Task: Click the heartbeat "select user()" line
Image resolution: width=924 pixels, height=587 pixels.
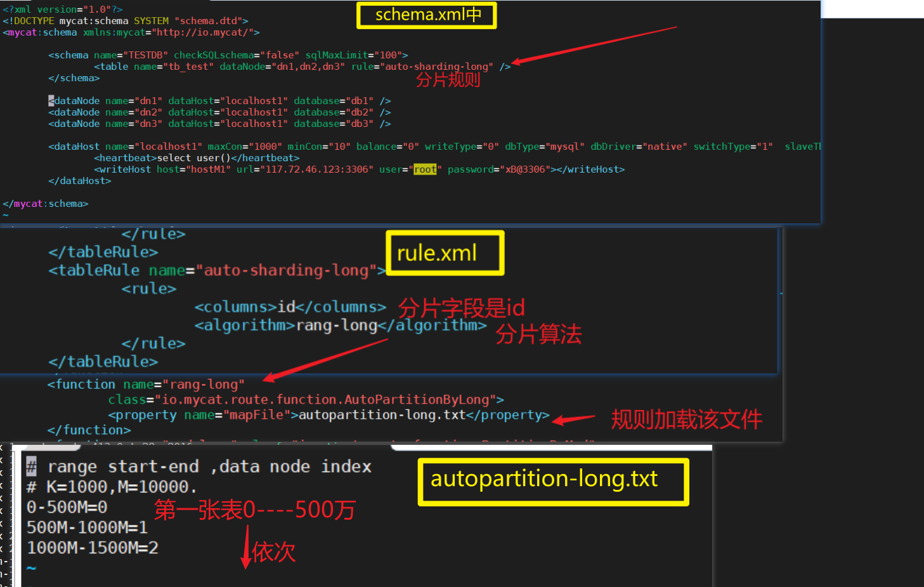Action: click(197, 158)
